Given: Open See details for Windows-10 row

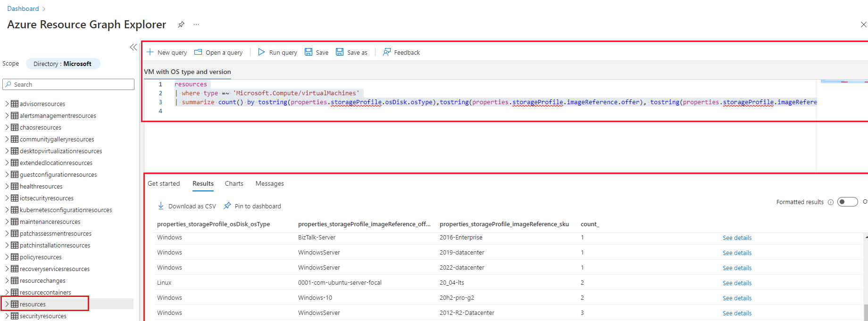Looking at the screenshot, I should click(737, 298).
